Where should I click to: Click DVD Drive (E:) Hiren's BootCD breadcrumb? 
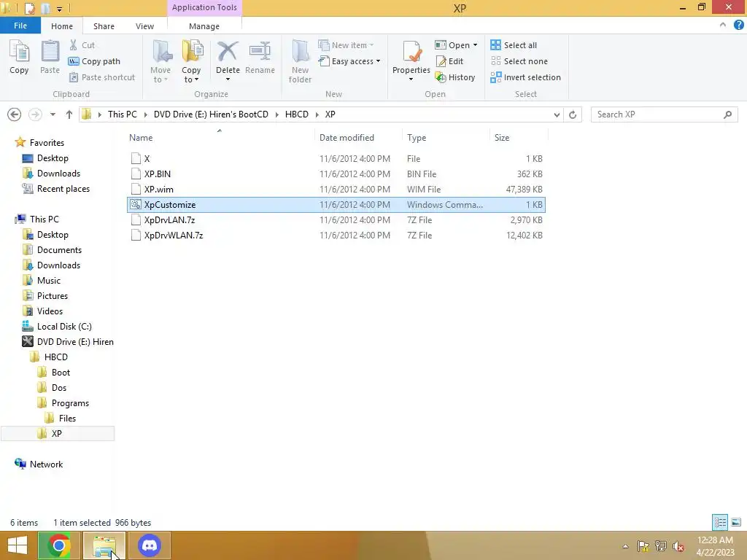pos(211,114)
